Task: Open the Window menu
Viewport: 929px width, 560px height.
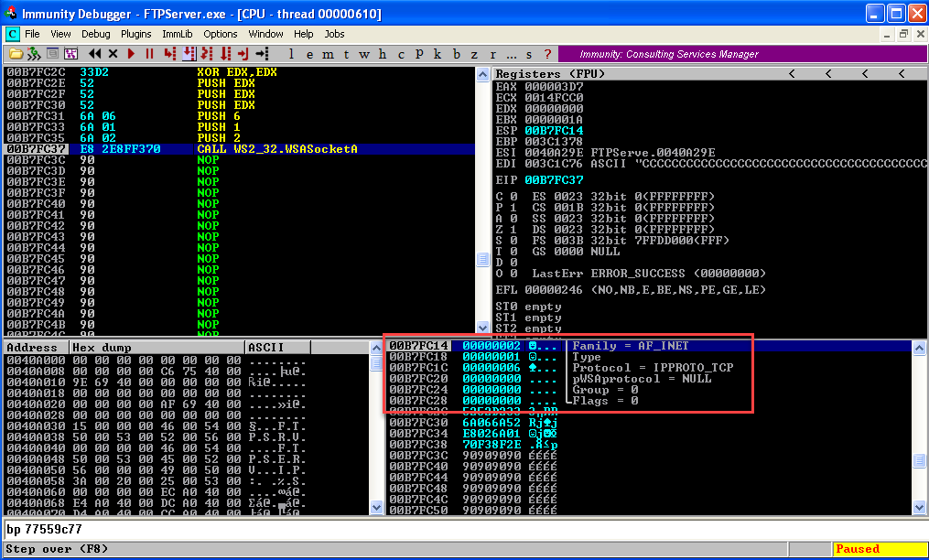Action: 265,34
